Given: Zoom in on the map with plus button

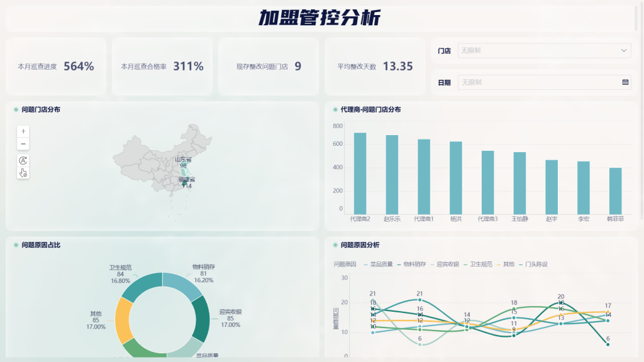Looking at the screenshot, I should tap(23, 131).
